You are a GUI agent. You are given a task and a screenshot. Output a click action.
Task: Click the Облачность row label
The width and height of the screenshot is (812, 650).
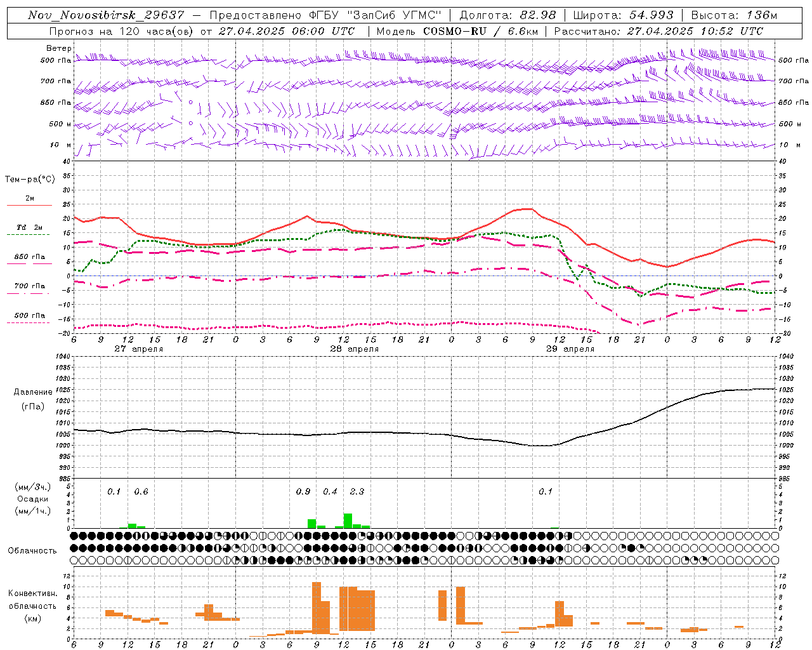(x=32, y=551)
